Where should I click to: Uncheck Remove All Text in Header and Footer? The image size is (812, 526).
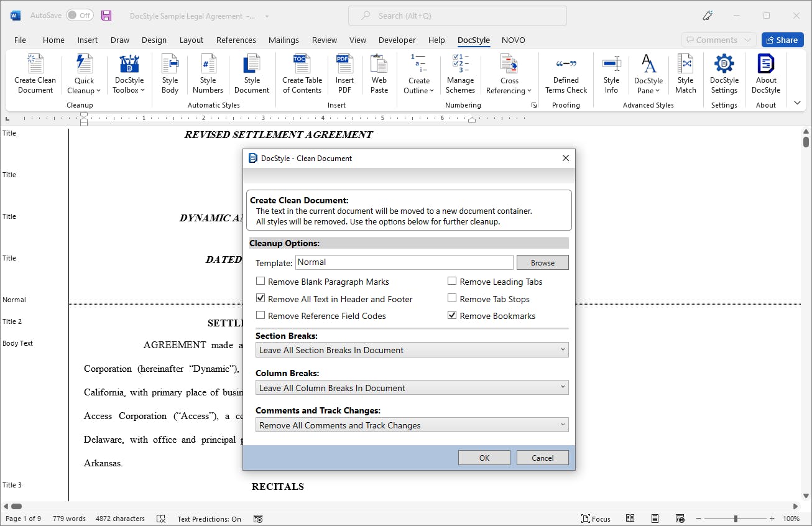tap(261, 299)
